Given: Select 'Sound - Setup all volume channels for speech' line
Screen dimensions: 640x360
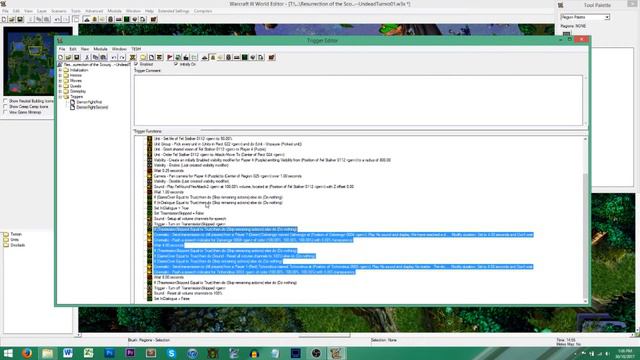Looking at the screenshot, I should click(x=190, y=219).
